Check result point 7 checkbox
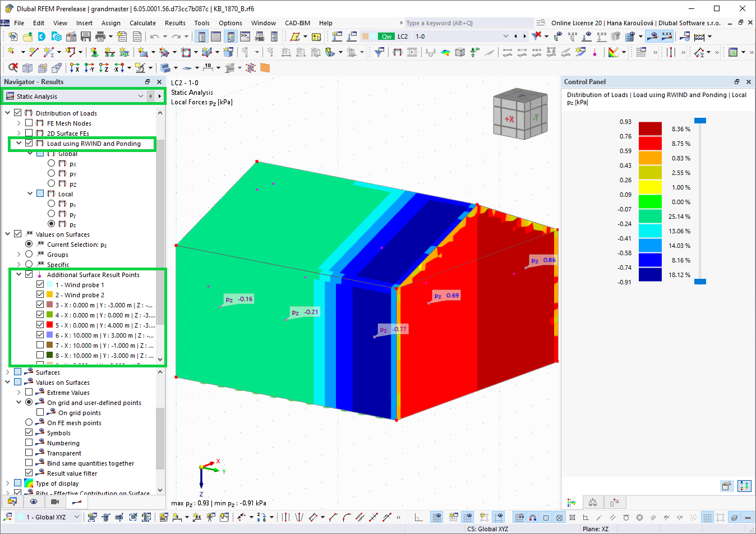 (40, 345)
